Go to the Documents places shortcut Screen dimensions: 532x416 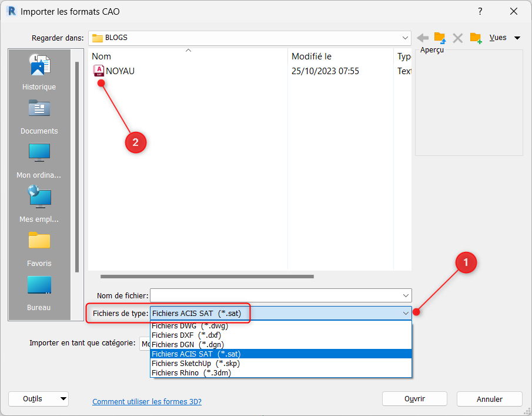pyautogui.click(x=39, y=117)
